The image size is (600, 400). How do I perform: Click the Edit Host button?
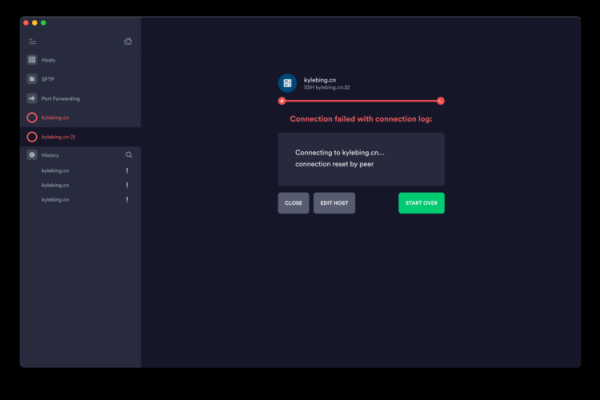pyautogui.click(x=334, y=203)
